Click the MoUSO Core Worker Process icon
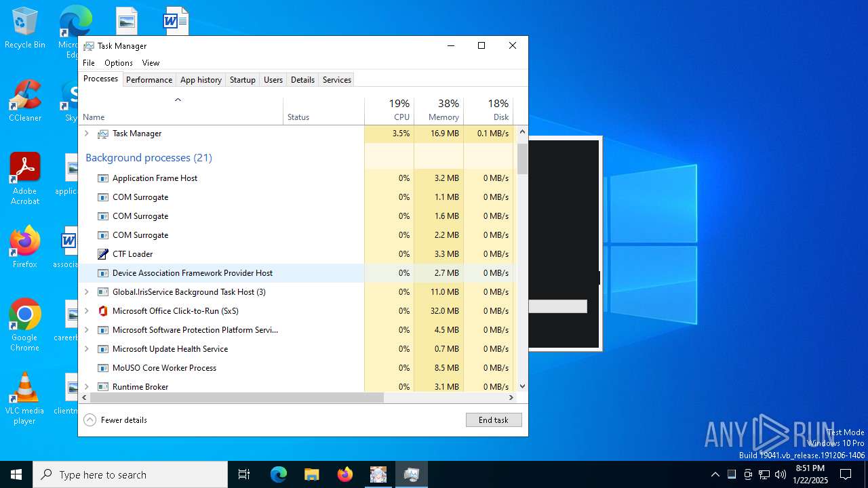 [103, 368]
